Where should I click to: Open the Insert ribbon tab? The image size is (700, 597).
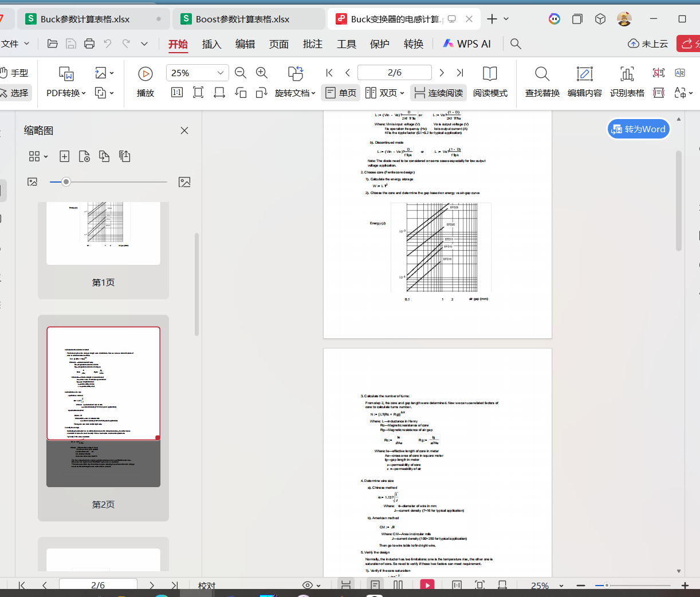pos(211,44)
